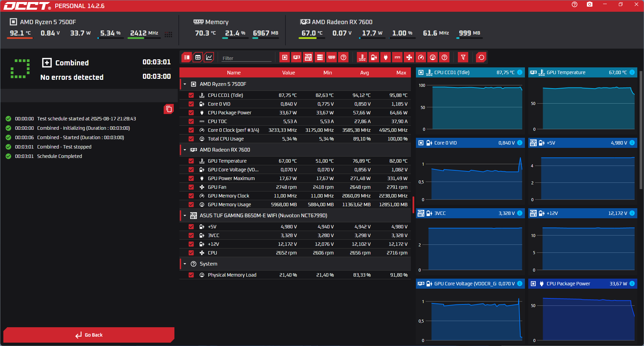Collapse the System sensor group
This screenshot has width=644, height=346.
pyautogui.click(x=185, y=264)
